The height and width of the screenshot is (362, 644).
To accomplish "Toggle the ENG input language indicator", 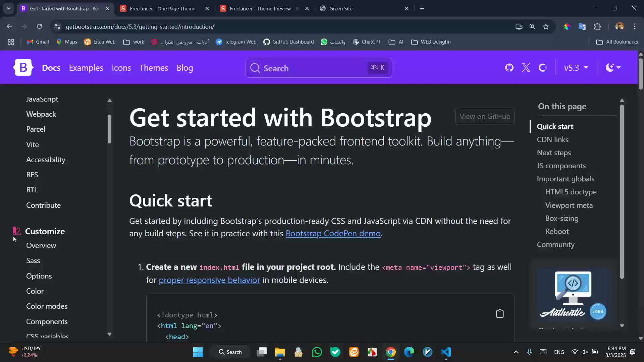I will point(559,352).
